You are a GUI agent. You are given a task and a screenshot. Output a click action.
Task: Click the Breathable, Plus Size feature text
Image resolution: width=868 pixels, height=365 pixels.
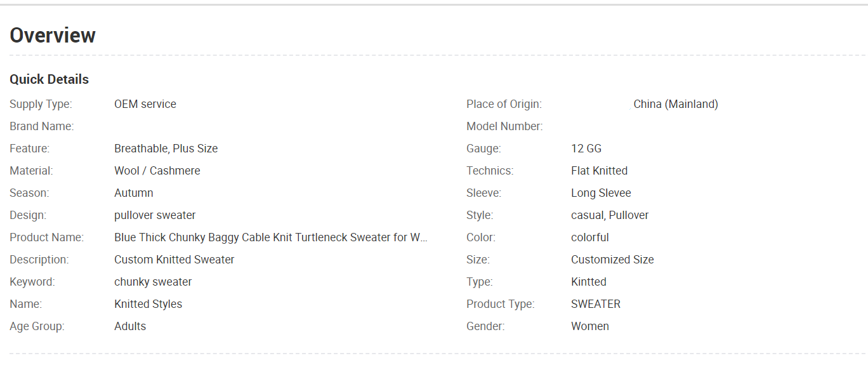(x=166, y=149)
